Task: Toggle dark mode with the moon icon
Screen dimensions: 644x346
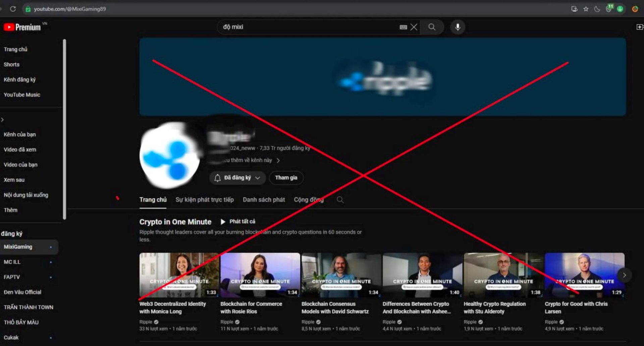Action: coord(597,9)
